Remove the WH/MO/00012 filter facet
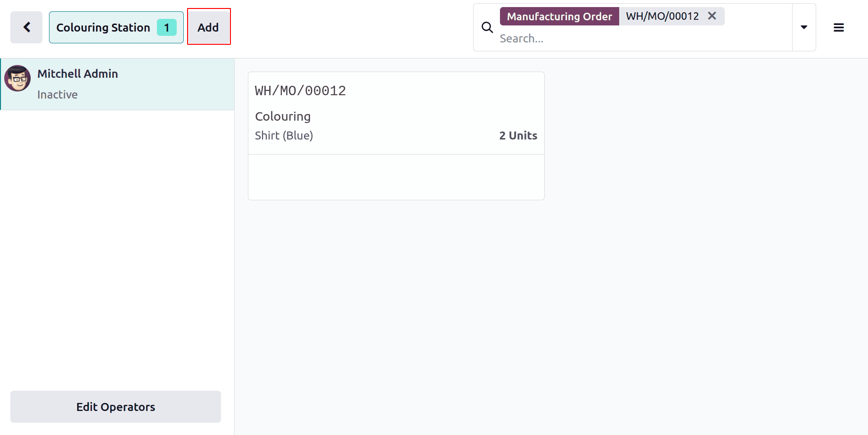 712,16
